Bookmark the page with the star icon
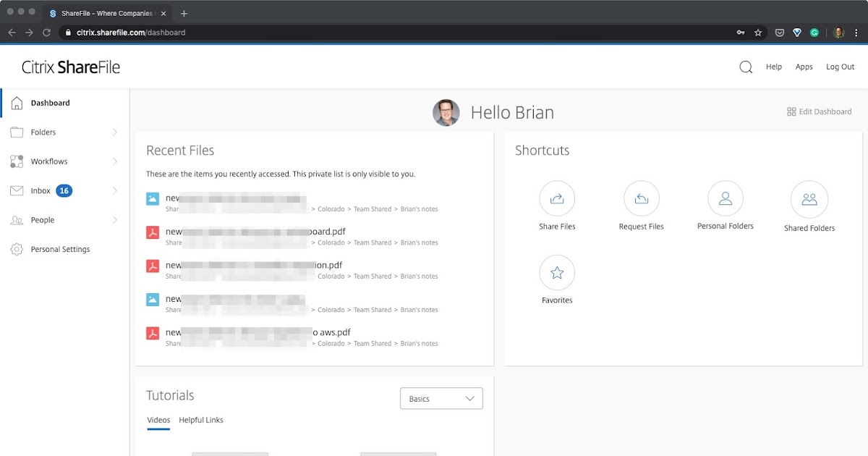The image size is (868, 456). (x=757, y=32)
